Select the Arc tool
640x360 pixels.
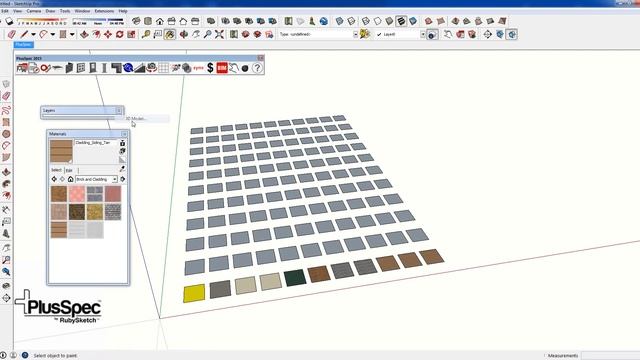(x=43, y=34)
